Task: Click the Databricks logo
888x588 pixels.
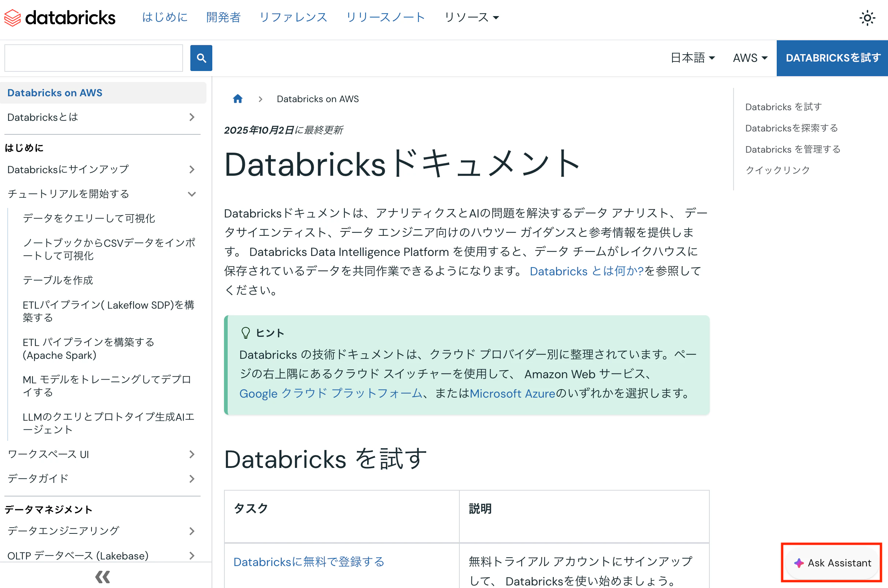Action: click(x=60, y=18)
